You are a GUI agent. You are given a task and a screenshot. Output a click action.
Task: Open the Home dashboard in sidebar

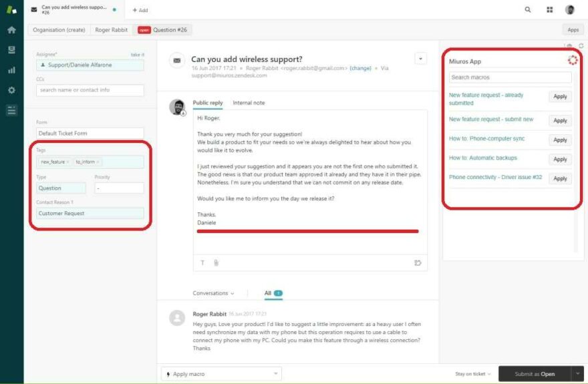pyautogui.click(x=11, y=30)
